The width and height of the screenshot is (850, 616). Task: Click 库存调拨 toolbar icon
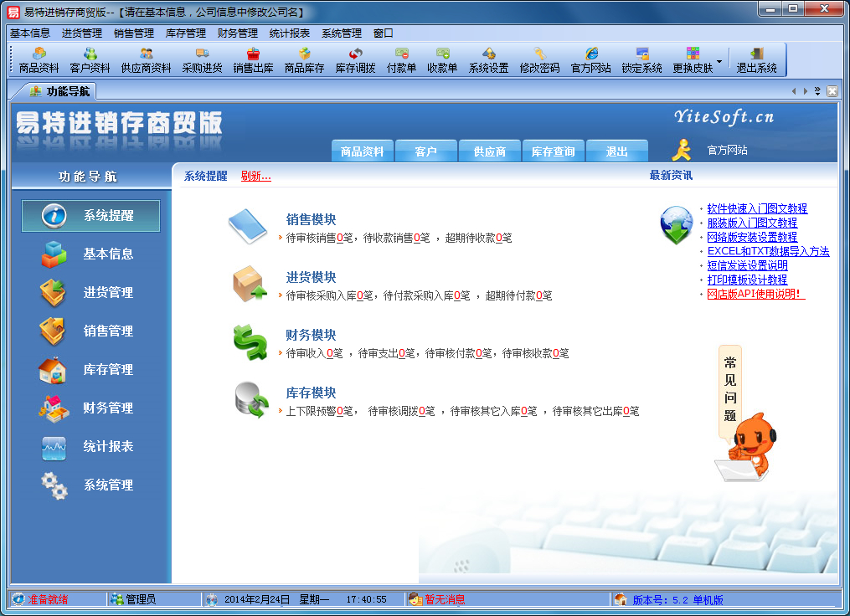click(355, 60)
